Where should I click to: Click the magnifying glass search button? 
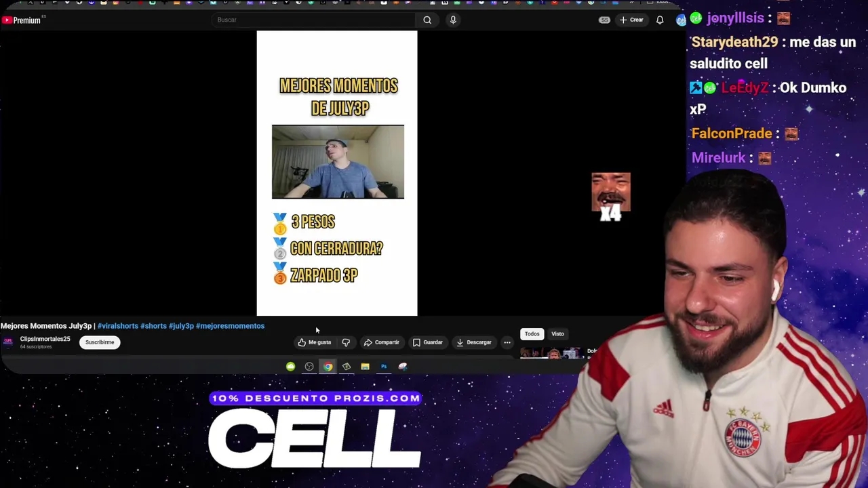pos(427,20)
